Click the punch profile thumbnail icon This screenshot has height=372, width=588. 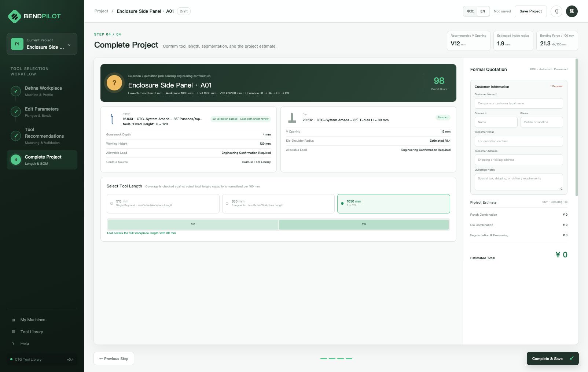(x=112, y=119)
